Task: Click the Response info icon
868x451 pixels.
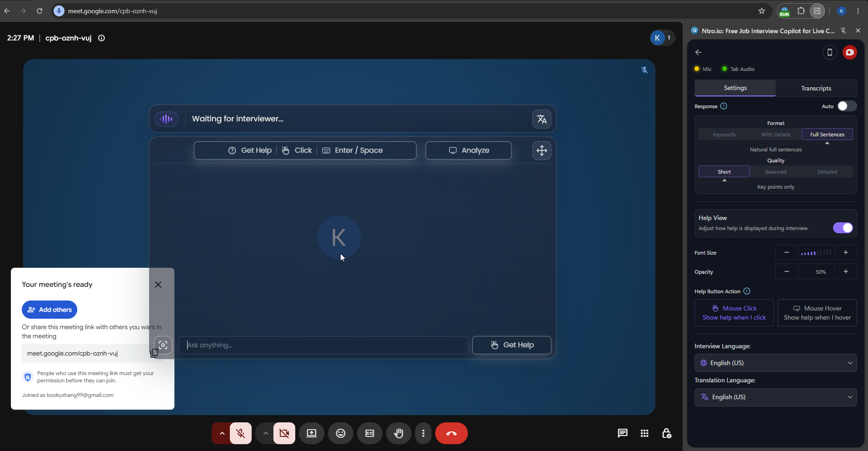Action: click(x=724, y=106)
